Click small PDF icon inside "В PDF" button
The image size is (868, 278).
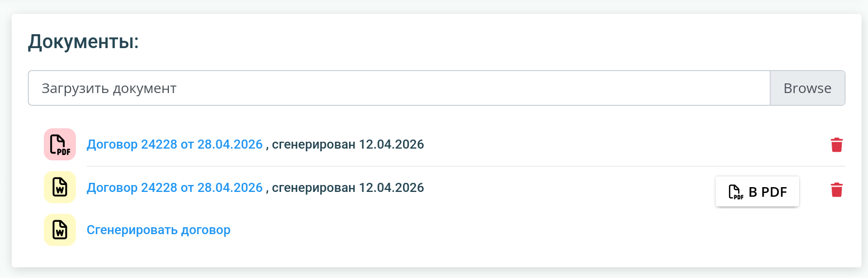tap(736, 192)
